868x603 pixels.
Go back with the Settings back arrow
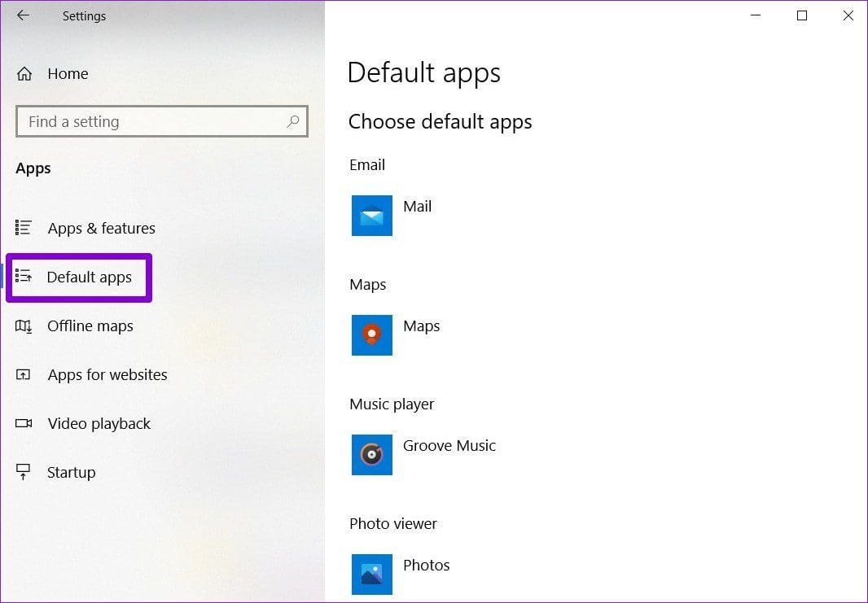[23, 15]
